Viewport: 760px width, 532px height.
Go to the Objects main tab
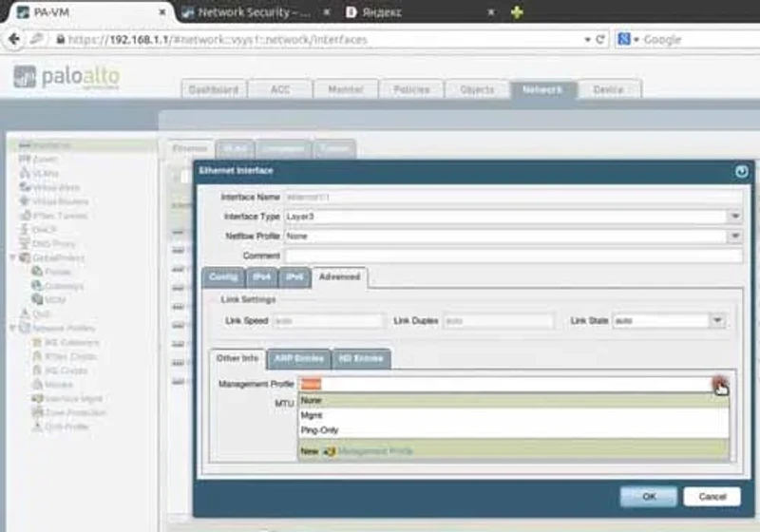click(477, 89)
